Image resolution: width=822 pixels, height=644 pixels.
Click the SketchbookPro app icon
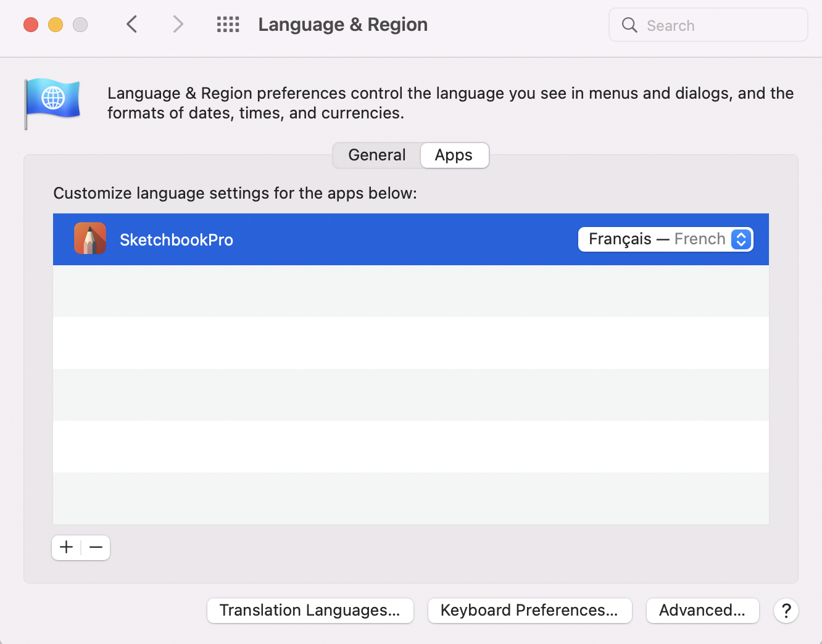90,239
